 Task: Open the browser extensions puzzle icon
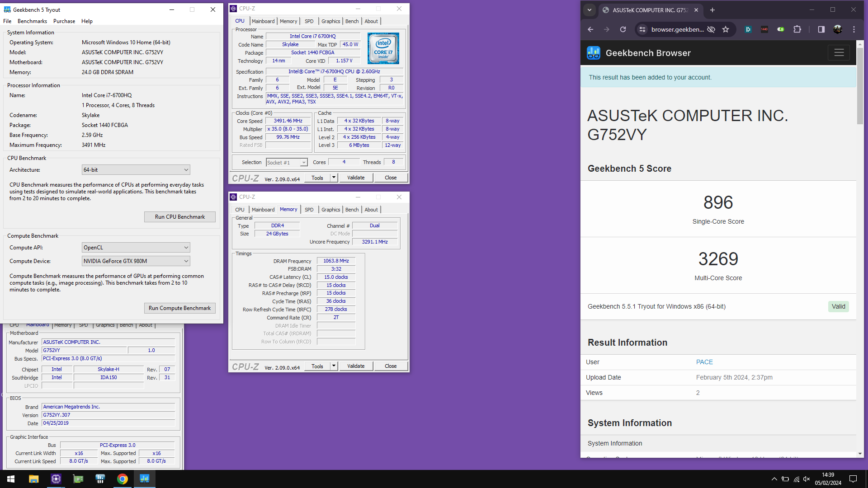pyautogui.click(x=797, y=29)
